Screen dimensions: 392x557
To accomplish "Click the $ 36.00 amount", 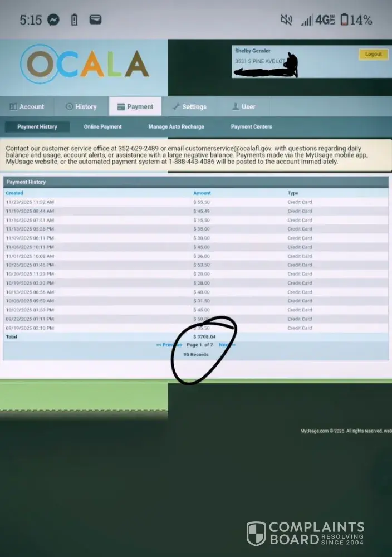I will 202,256.
